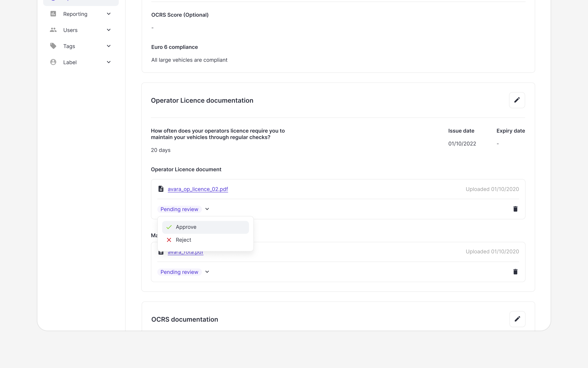The height and width of the screenshot is (368, 588).
Task: Expand the Label chevron
Action: point(109,62)
